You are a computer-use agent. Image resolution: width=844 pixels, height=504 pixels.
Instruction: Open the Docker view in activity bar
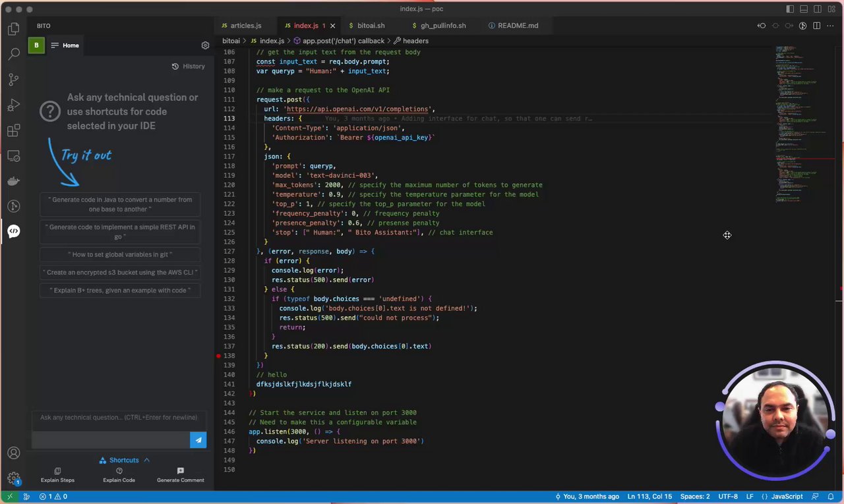click(x=13, y=181)
